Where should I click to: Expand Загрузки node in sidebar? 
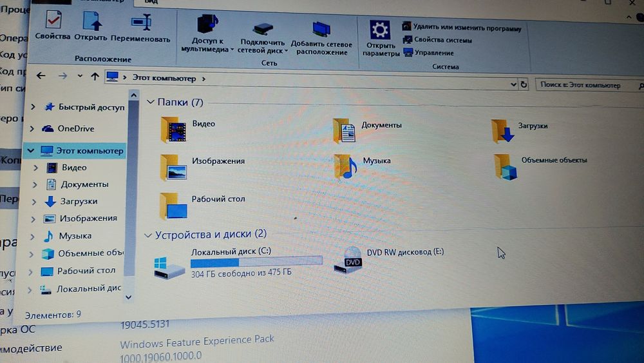[x=34, y=201]
